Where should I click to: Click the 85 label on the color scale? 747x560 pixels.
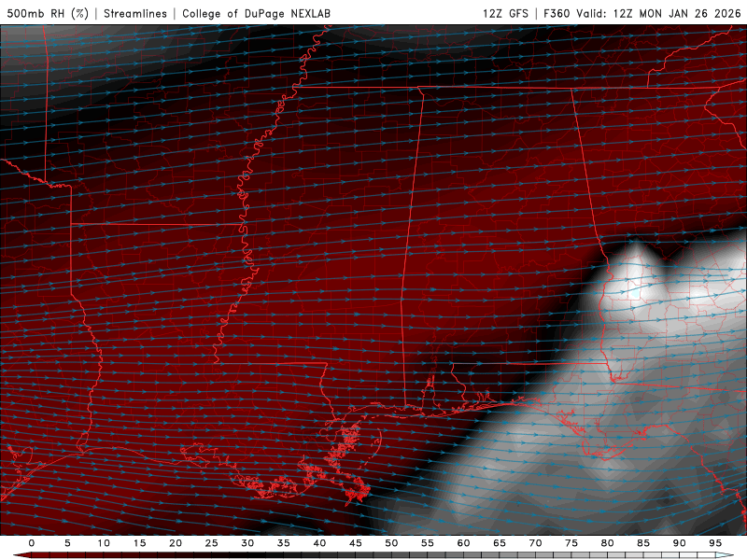pyautogui.click(x=643, y=543)
